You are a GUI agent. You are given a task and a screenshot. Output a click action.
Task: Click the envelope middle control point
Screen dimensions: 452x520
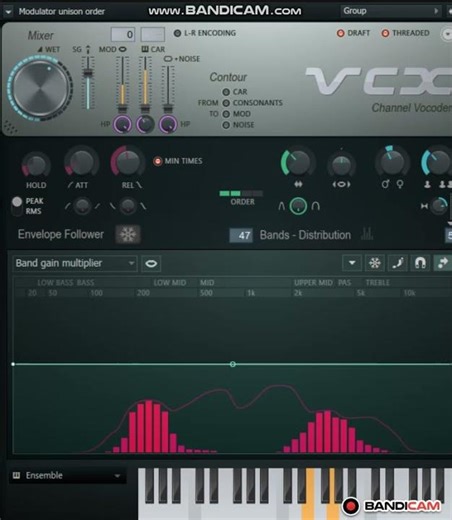coord(233,364)
